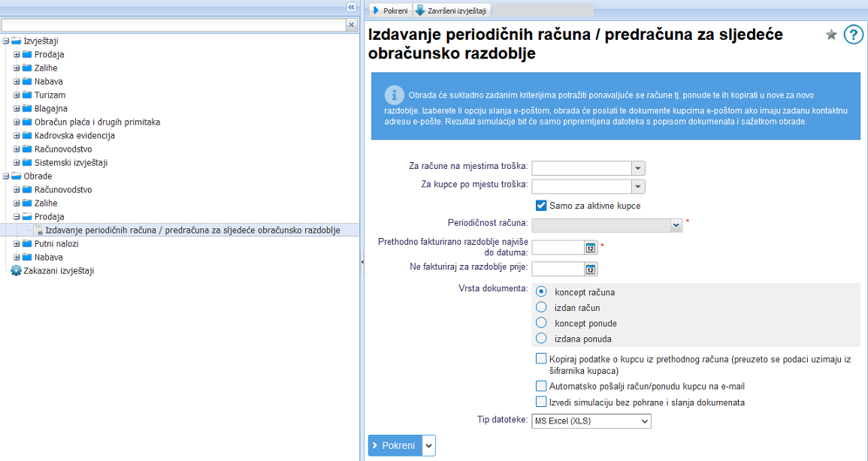Open calendar for Ne fakturiraj za razdoblje prije

point(591,270)
